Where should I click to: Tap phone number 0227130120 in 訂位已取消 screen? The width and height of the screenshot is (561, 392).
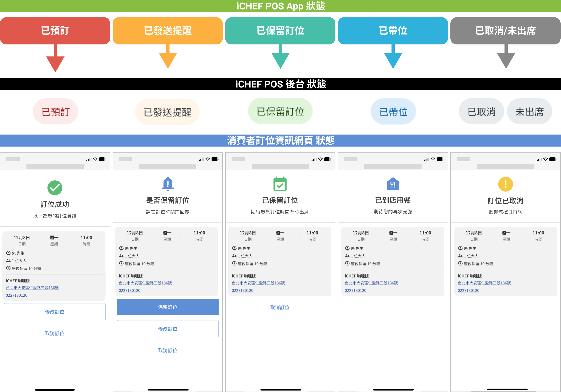(468, 290)
